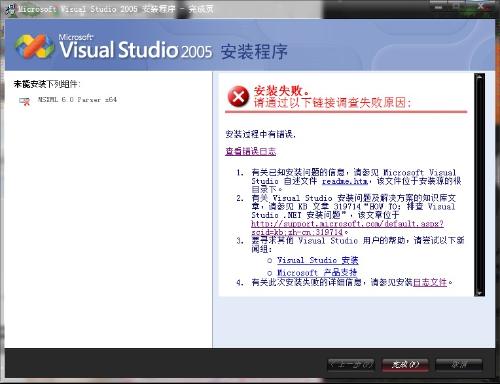
Task: Click the scrollbar down arrow in the error panel
Action: (479, 292)
